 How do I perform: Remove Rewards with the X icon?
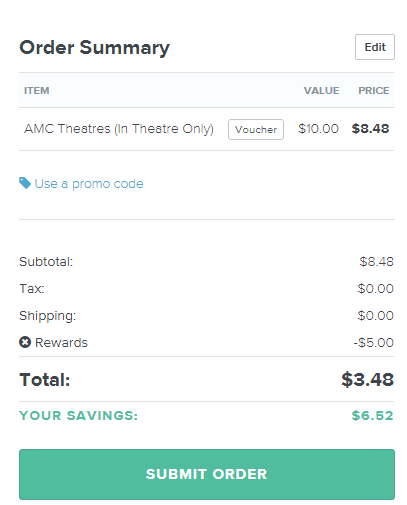25,342
